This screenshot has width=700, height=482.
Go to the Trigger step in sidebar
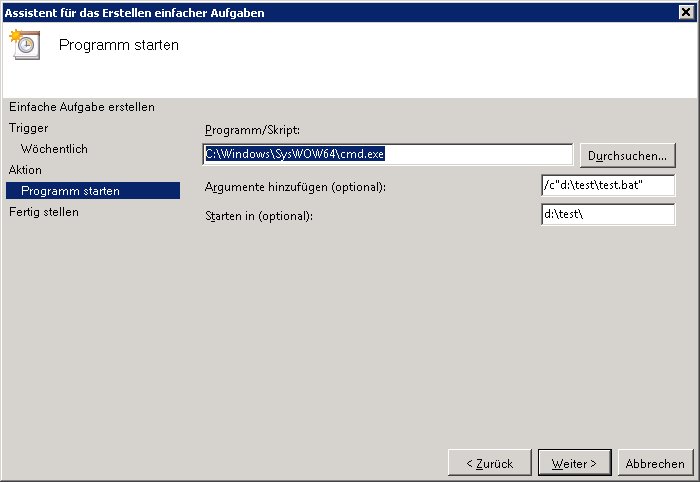(29, 128)
